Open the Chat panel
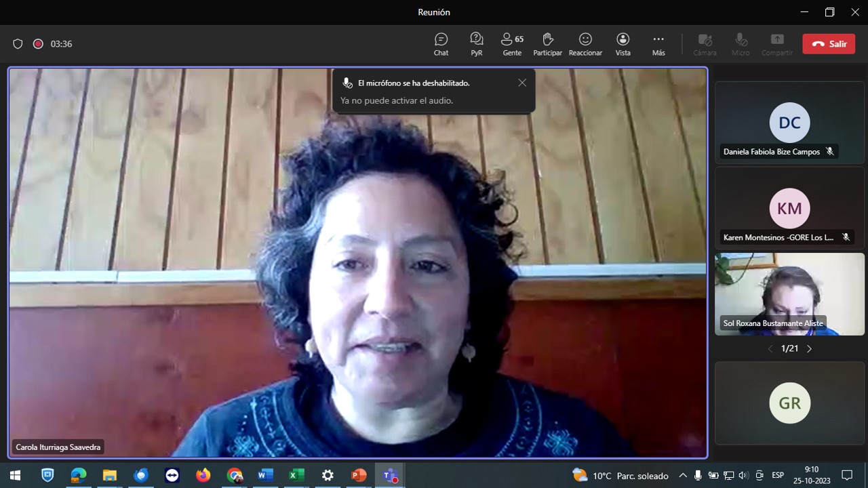Screen dimensions: 868x488 pos(441,44)
